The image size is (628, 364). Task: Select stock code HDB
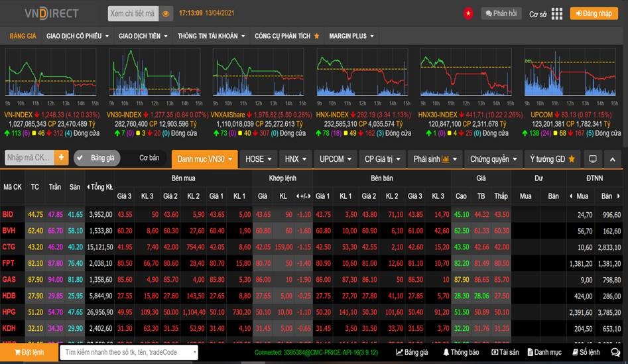coord(9,296)
